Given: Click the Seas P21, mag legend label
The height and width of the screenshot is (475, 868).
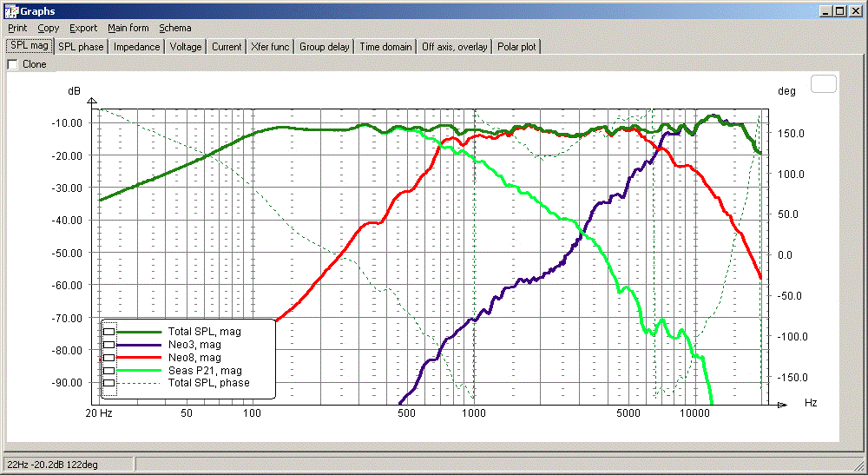Looking at the screenshot, I should coord(205,371).
